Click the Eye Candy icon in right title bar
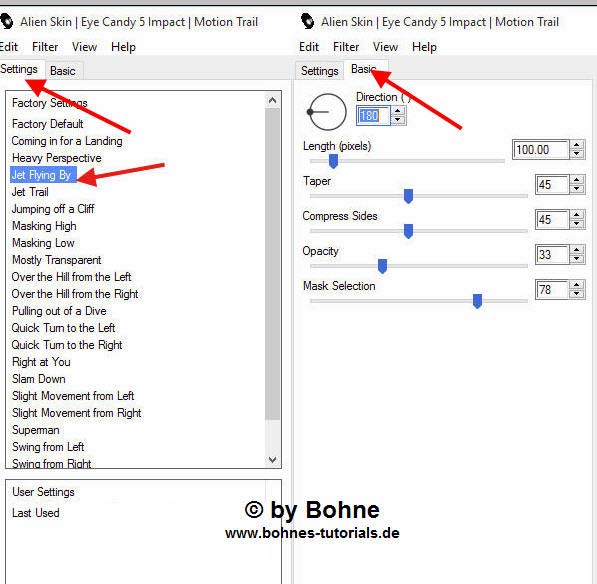This screenshot has height=584, width=597. coord(307,21)
